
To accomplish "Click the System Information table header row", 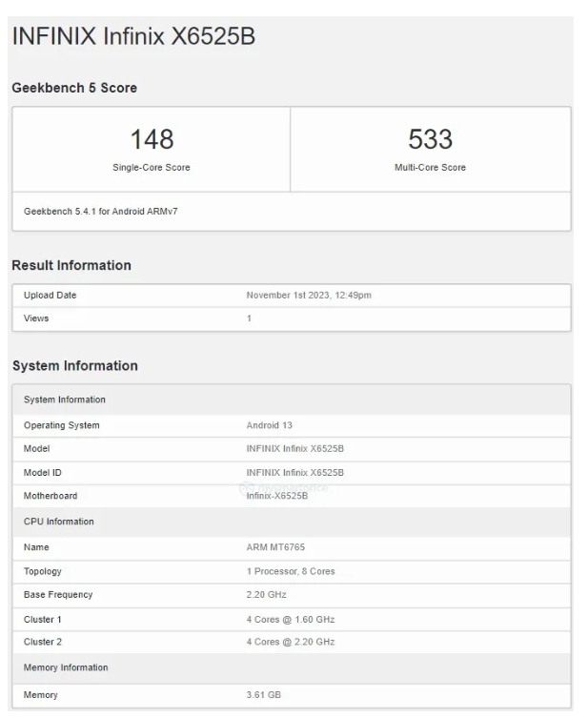I will coord(292,400).
